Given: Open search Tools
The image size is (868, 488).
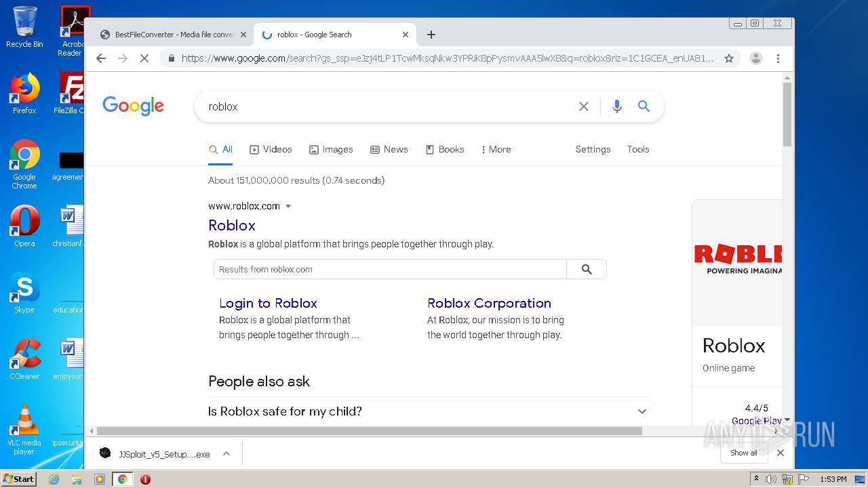Looking at the screenshot, I should (x=637, y=149).
